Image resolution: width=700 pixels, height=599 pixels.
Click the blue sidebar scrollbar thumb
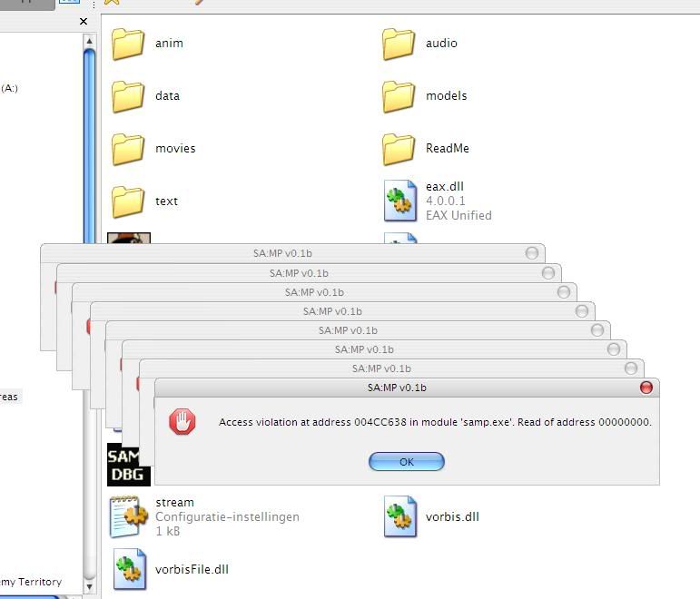89,146
